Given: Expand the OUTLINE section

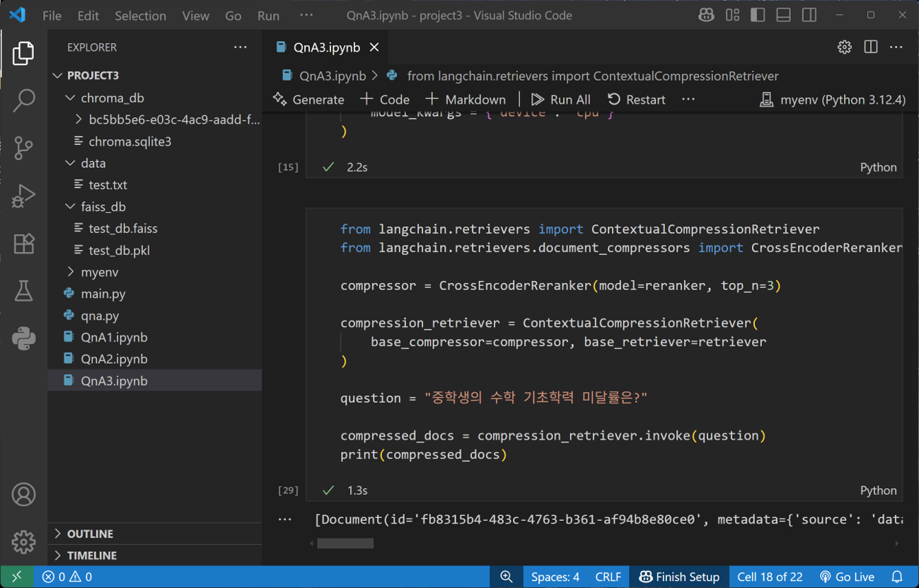Looking at the screenshot, I should click(x=154, y=534).
